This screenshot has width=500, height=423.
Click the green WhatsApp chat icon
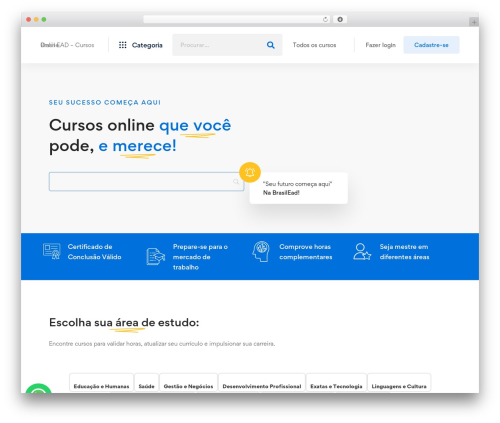[39, 389]
